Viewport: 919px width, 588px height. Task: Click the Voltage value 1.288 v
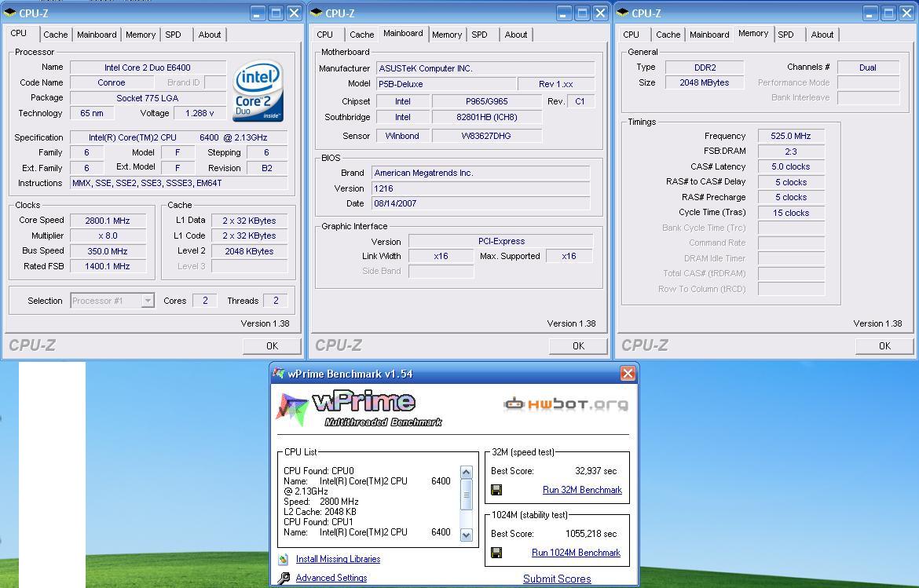[x=200, y=113]
